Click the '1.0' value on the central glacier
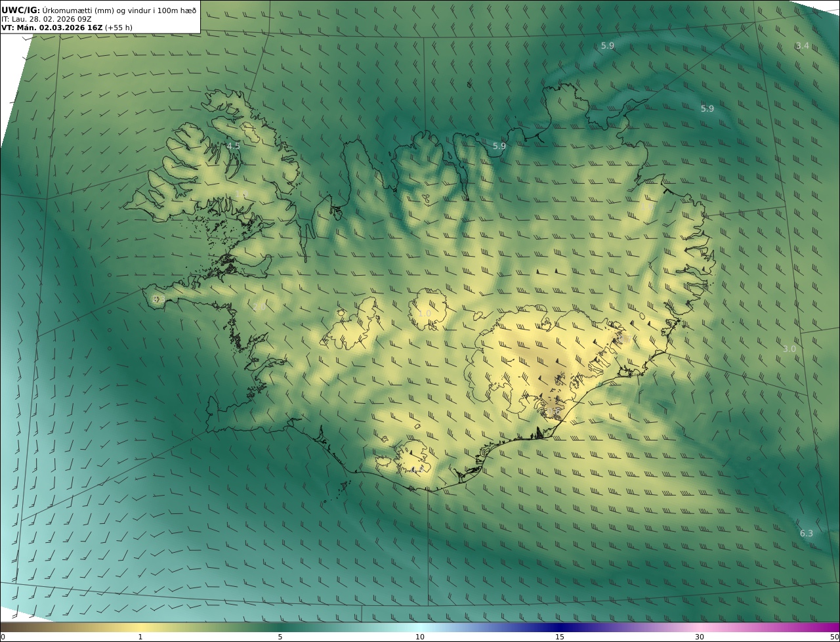The image size is (840, 642). point(425,314)
